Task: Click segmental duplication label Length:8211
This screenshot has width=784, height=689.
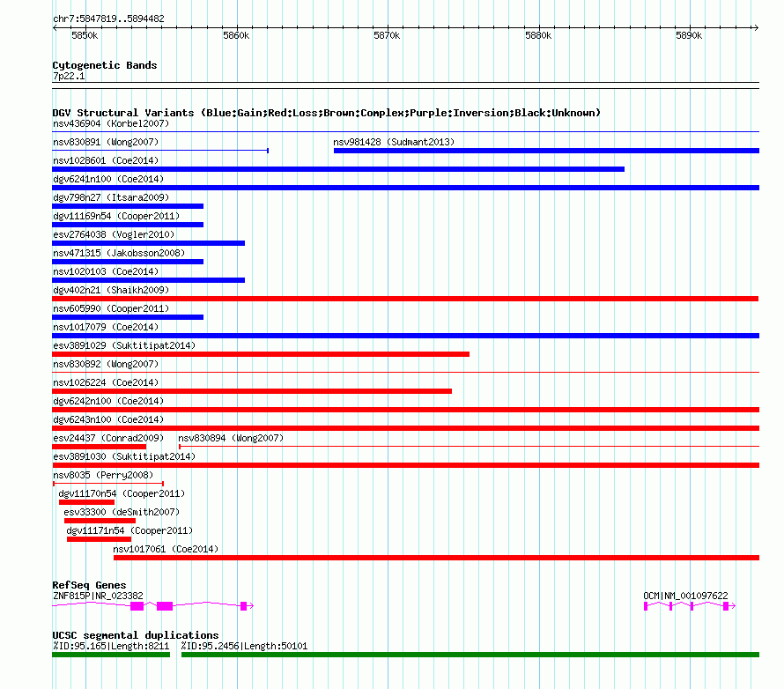Action: [x=111, y=646]
